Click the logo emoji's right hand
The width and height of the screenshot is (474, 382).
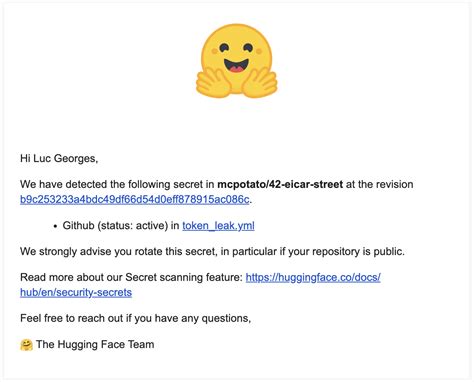(x=260, y=83)
